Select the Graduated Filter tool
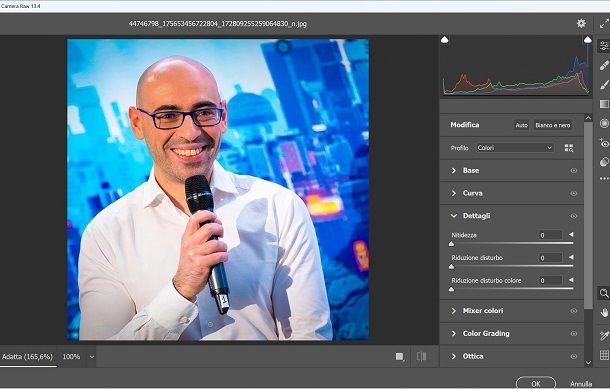The image size is (610, 389). [x=604, y=104]
